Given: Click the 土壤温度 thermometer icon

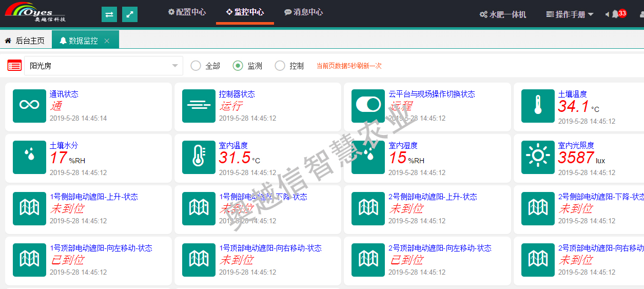Looking at the screenshot, I should (x=537, y=106).
